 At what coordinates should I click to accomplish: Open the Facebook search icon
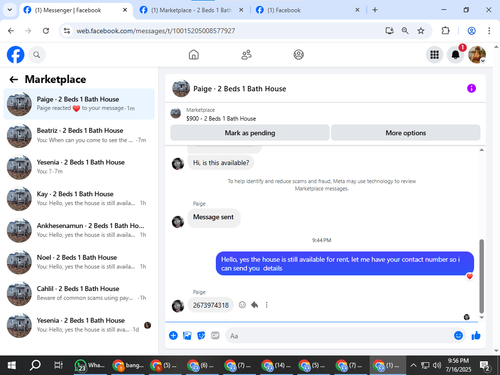click(x=37, y=55)
